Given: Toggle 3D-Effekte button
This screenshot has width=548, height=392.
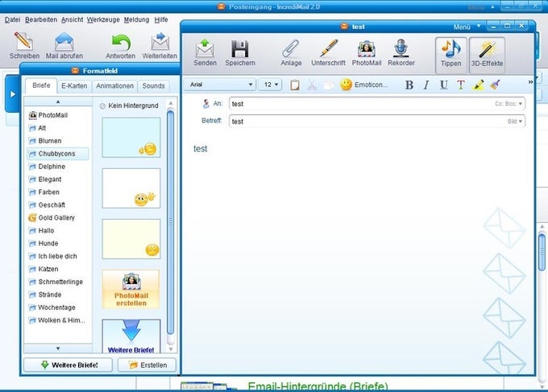Looking at the screenshot, I should click(x=487, y=56).
